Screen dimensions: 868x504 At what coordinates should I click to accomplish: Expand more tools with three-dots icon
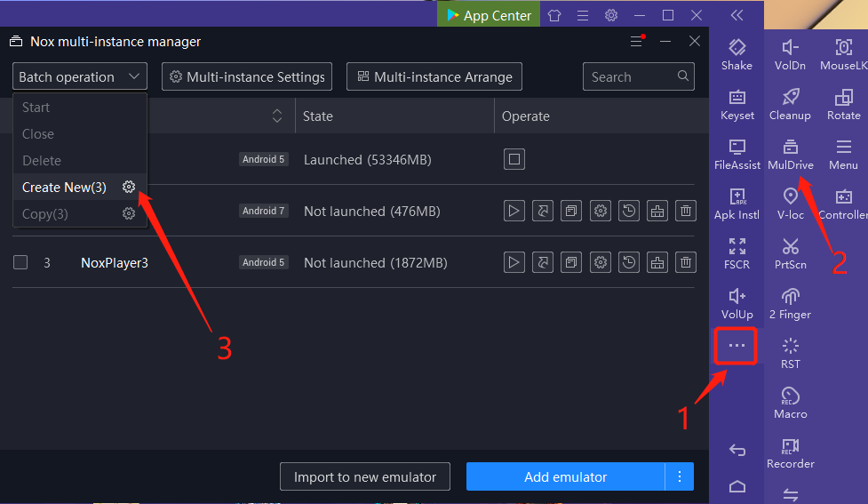coord(737,346)
